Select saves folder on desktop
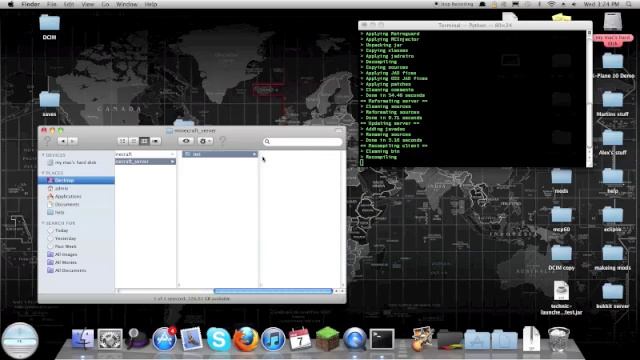Image resolution: width=640 pixels, height=360 pixels. coord(49,104)
